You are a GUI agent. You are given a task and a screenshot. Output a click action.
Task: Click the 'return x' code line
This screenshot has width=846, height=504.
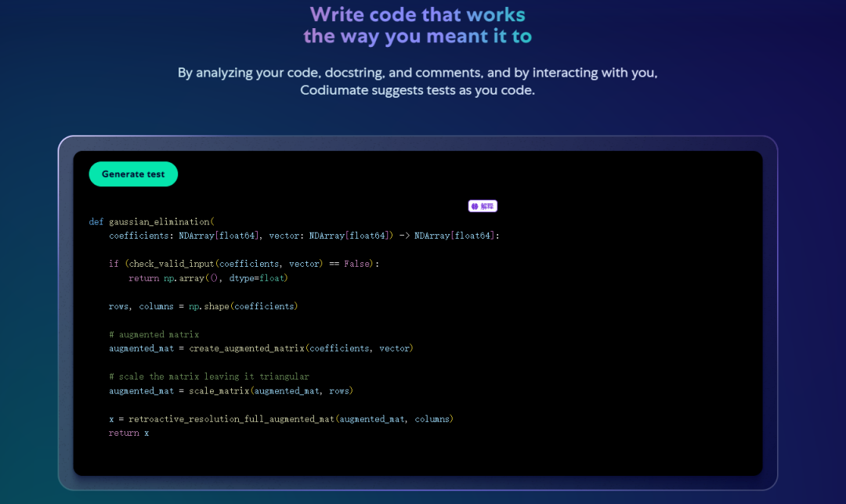point(128,433)
